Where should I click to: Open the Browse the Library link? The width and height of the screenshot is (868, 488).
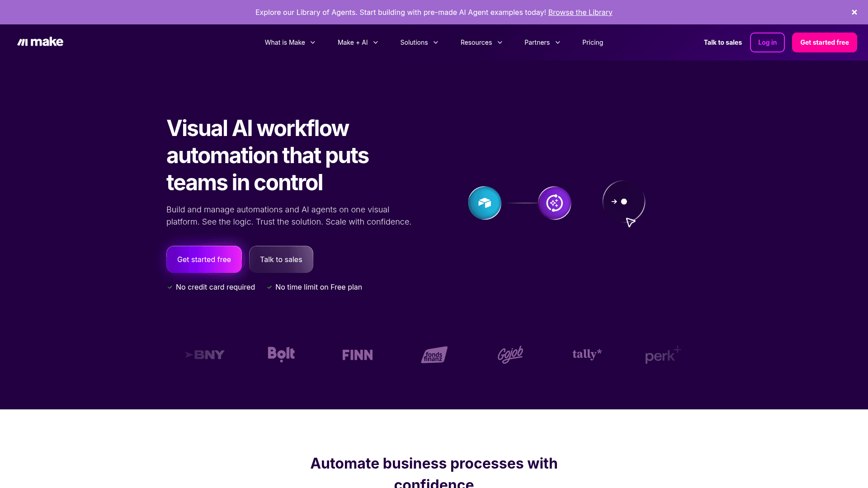[580, 12]
